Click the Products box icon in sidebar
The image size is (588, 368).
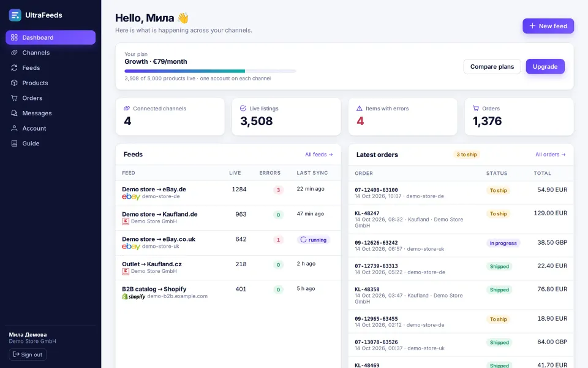pyautogui.click(x=14, y=83)
